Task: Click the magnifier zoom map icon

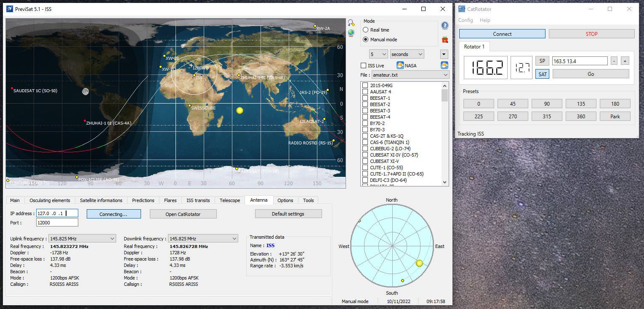Action: coord(351,23)
